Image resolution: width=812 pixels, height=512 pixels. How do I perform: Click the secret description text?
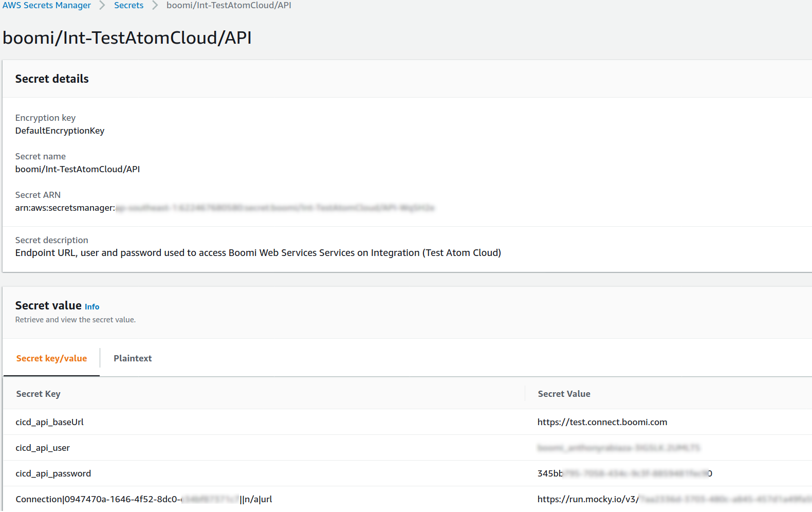tap(258, 252)
